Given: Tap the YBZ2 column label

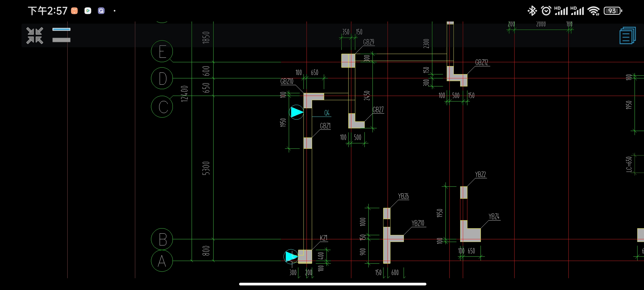Looking at the screenshot, I should pos(481,175).
